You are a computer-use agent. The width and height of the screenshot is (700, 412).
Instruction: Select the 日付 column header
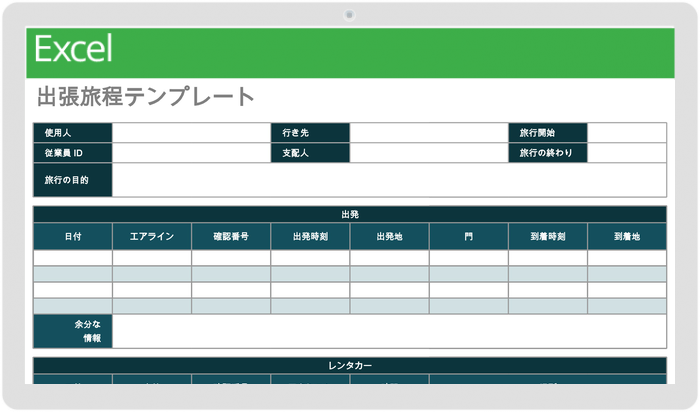[x=73, y=237]
